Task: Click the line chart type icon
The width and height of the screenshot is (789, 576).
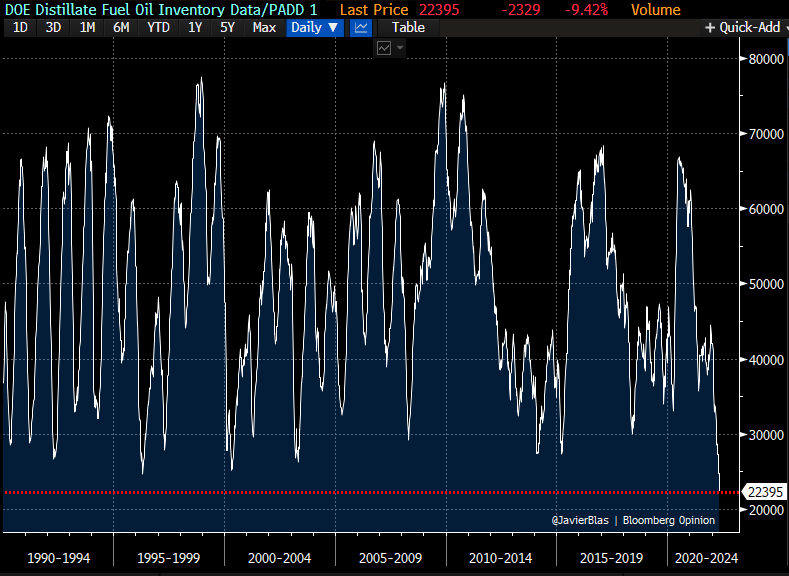Action: (362, 27)
